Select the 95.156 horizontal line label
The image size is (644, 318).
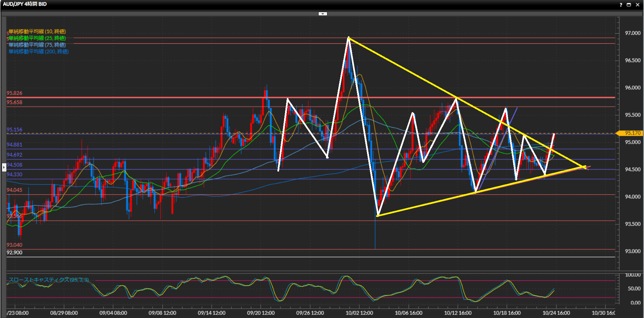[14, 130]
